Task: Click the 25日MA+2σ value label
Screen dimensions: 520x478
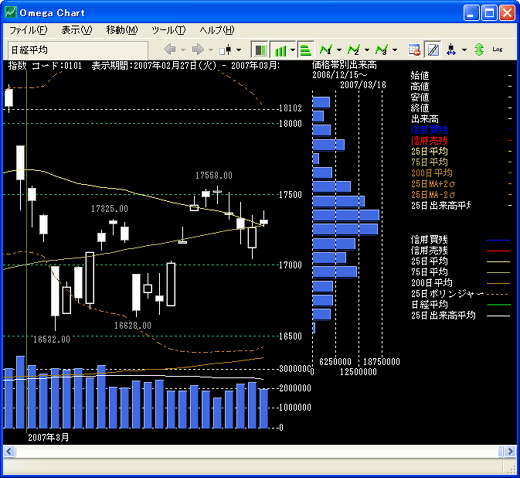Action: pos(433,184)
